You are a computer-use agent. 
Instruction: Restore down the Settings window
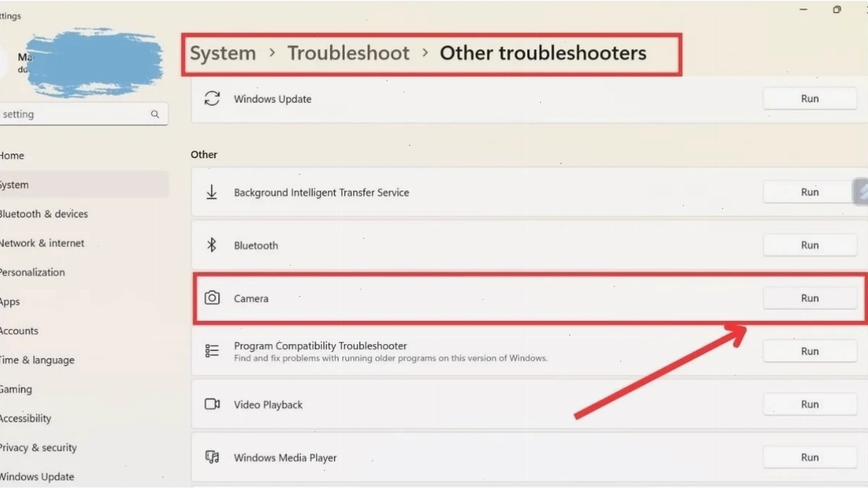tap(837, 9)
